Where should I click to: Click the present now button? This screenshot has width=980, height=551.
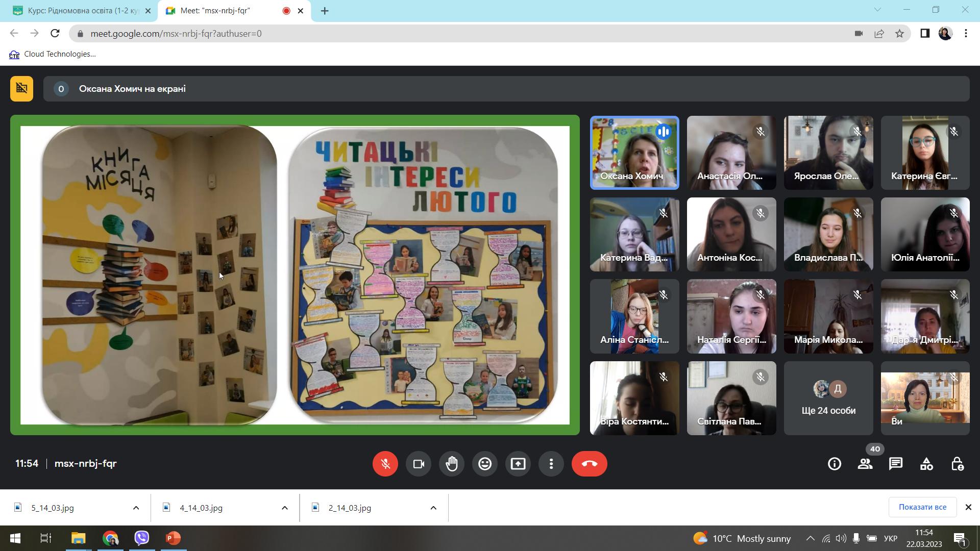click(x=518, y=464)
